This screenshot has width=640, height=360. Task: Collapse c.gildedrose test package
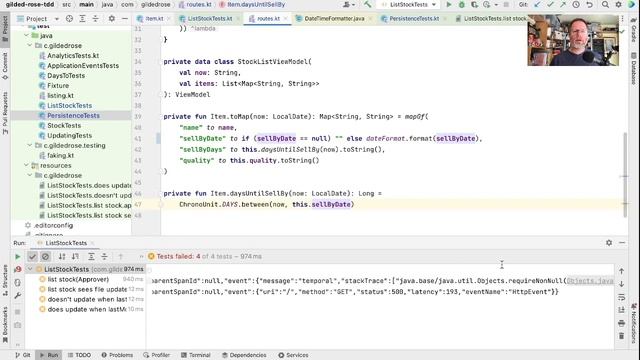pos(30,46)
